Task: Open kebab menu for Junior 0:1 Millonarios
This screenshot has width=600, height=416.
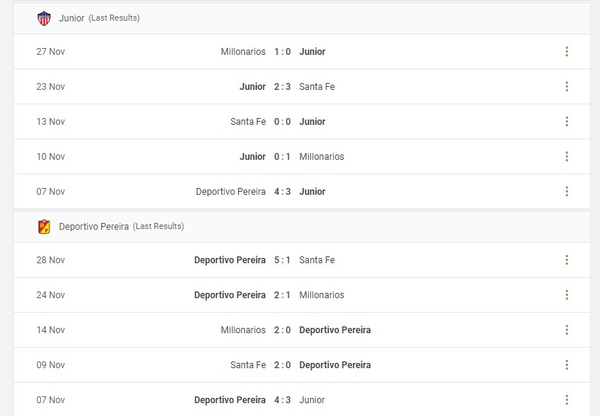Action: [566, 157]
